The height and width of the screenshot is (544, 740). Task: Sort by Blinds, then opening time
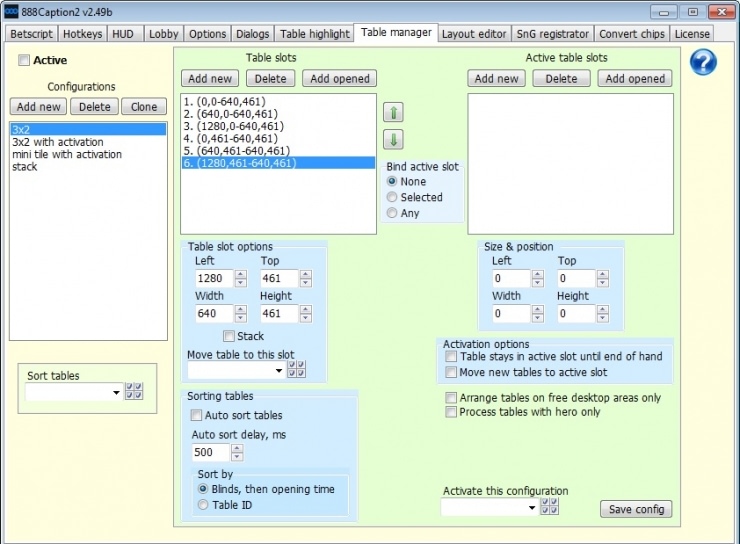click(203, 489)
